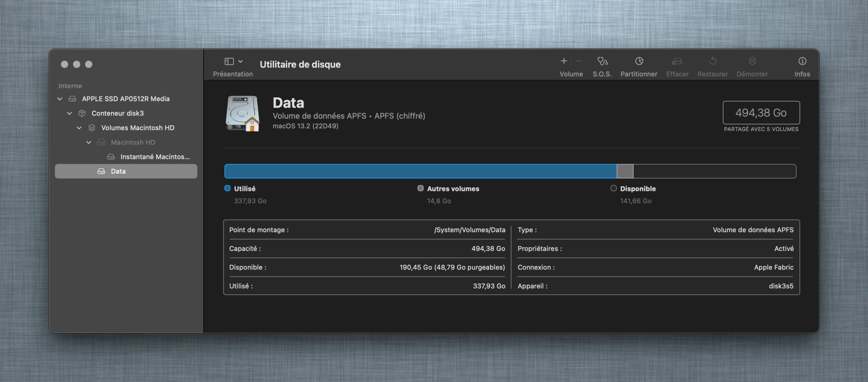The height and width of the screenshot is (382, 868).
Task: Click the sidebar layout icon in toolbar
Action: (229, 61)
